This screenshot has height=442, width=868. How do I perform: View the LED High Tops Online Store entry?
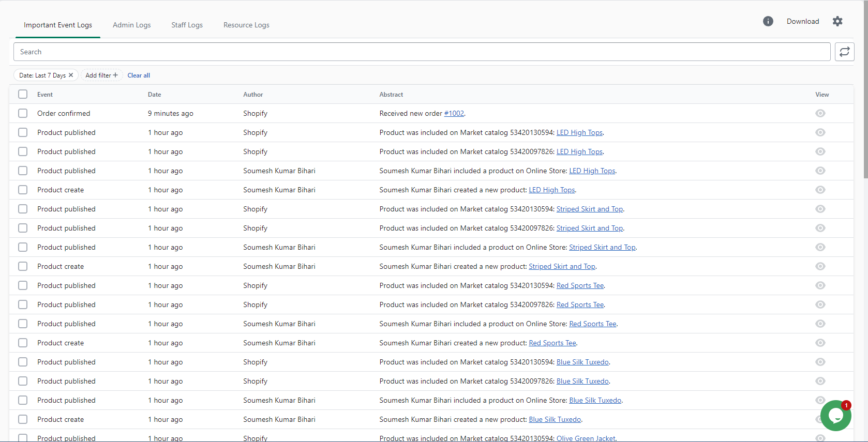pos(820,171)
